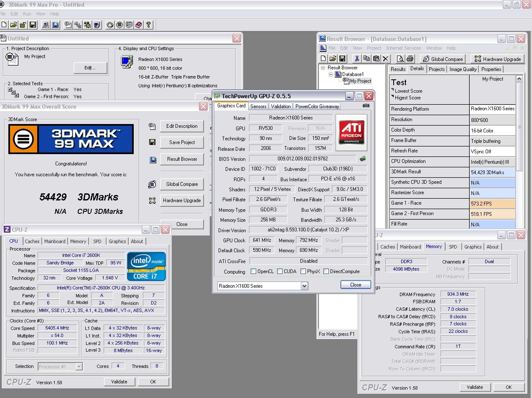Click Validate in the left CPU-Z window
Viewport: 532px width, 398px height.
pyautogui.click(x=119, y=382)
